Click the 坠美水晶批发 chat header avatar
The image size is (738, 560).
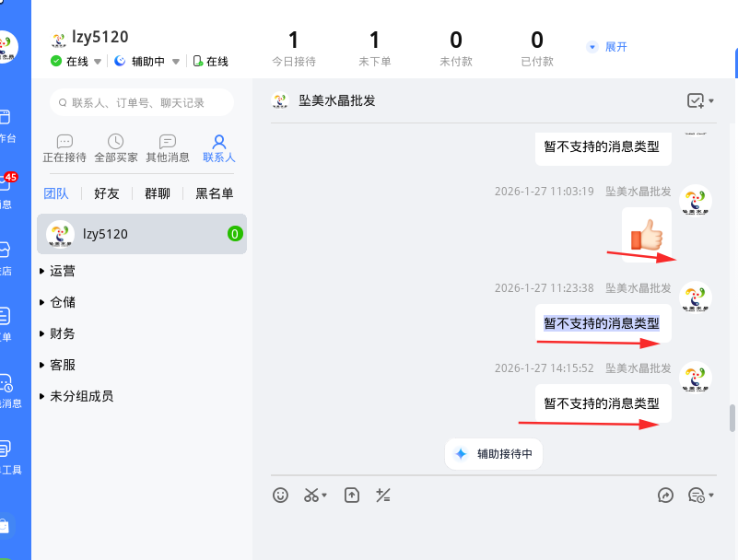click(279, 100)
